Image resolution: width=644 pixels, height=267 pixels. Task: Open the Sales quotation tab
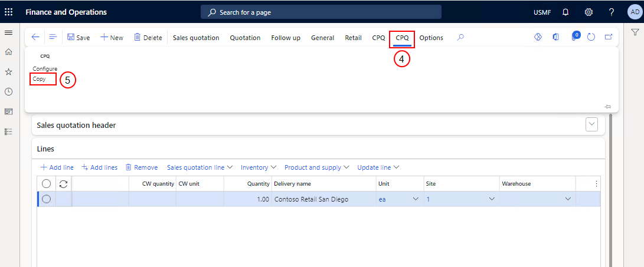pos(196,38)
